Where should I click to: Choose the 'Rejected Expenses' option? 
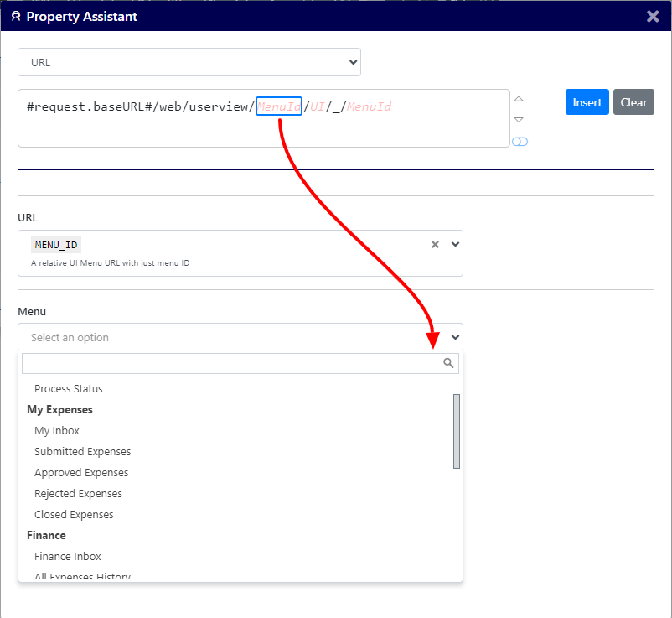tap(78, 494)
